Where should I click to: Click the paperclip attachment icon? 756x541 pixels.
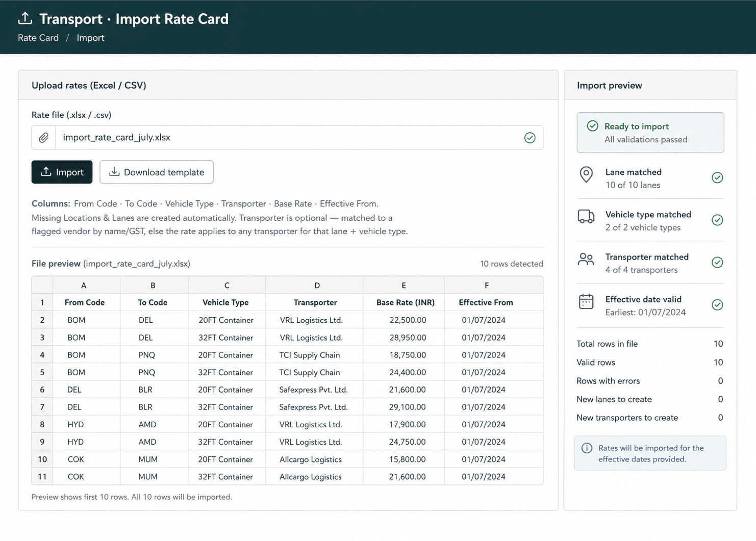44,138
